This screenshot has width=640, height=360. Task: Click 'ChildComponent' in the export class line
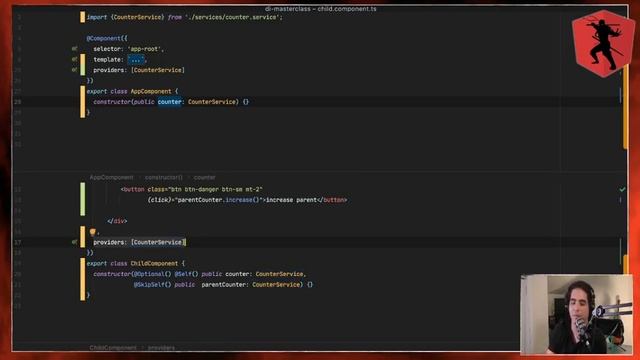pos(154,264)
